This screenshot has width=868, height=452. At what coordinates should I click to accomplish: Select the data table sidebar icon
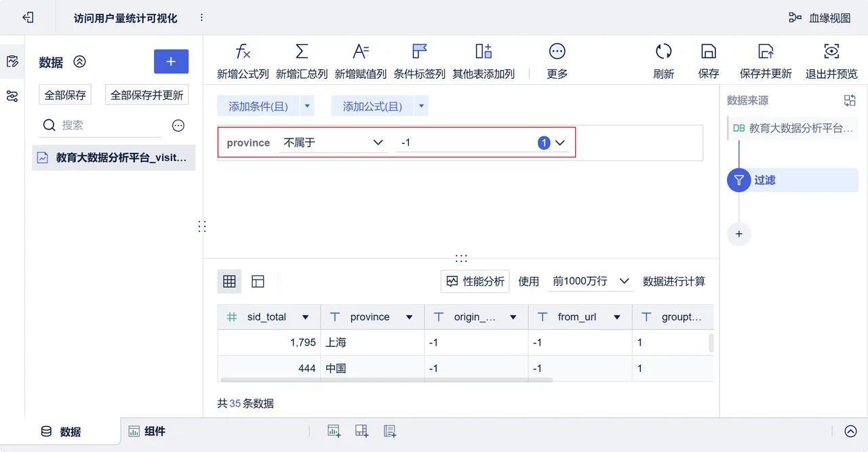(12, 62)
